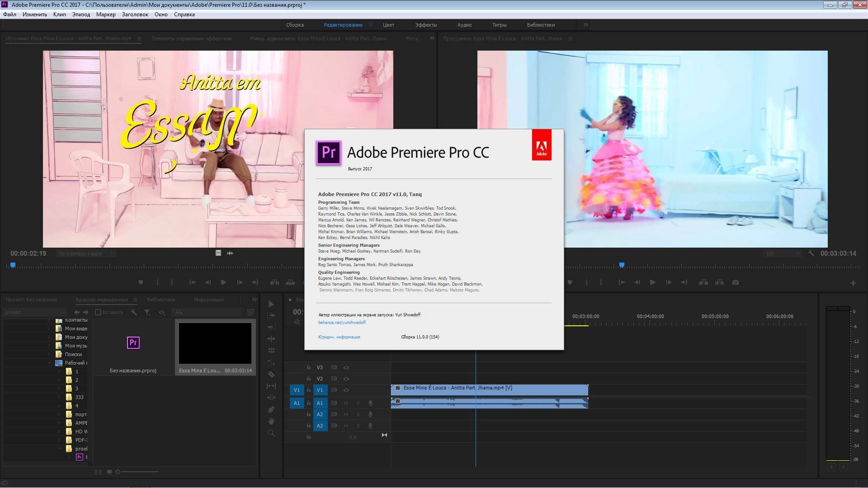Open Source monitor zoom level dropdown
This screenshot has height=488, width=868.
pyautogui.click(x=86, y=253)
